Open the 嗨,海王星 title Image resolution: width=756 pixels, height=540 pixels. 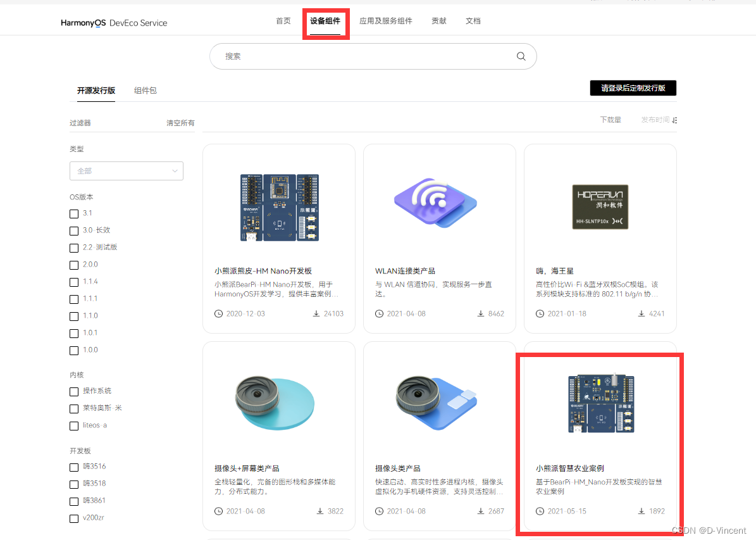tap(554, 271)
